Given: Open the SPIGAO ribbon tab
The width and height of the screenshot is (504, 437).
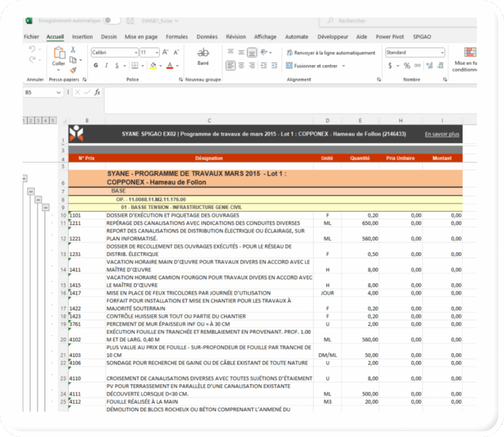Looking at the screenshot, I should [x=423, y=37].
